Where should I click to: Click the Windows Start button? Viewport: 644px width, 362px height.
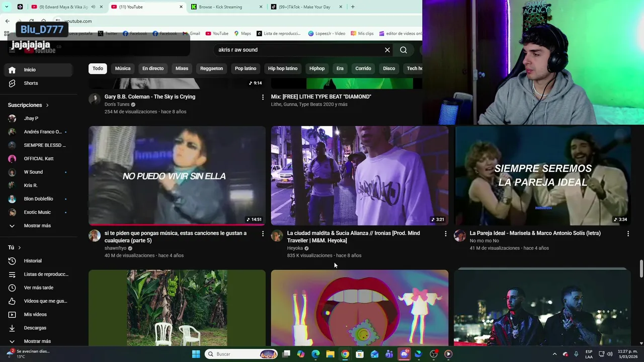pyautogui.click(x=196, y=354)
